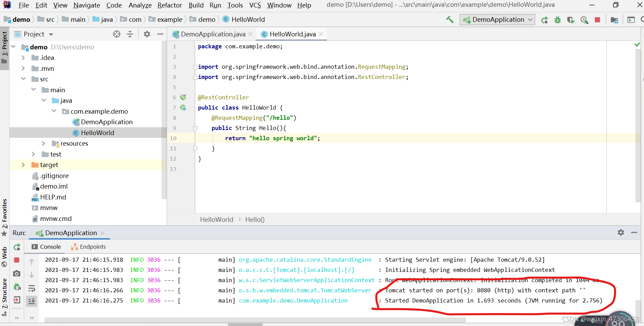Viewport: 644px width, 326px height.
Task: Expand the .idea folder
Action: click(23, 58)
